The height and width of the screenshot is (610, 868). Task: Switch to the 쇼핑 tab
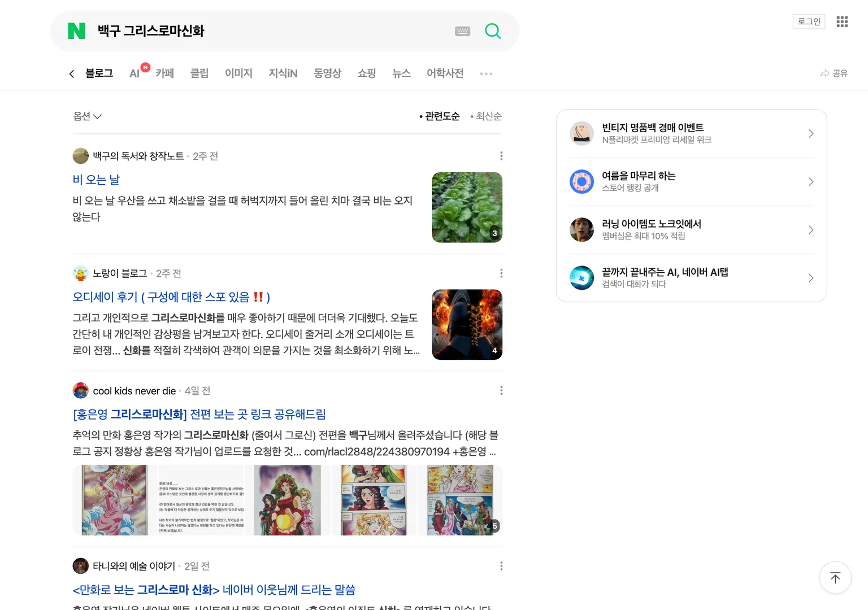tap(367, 73)
